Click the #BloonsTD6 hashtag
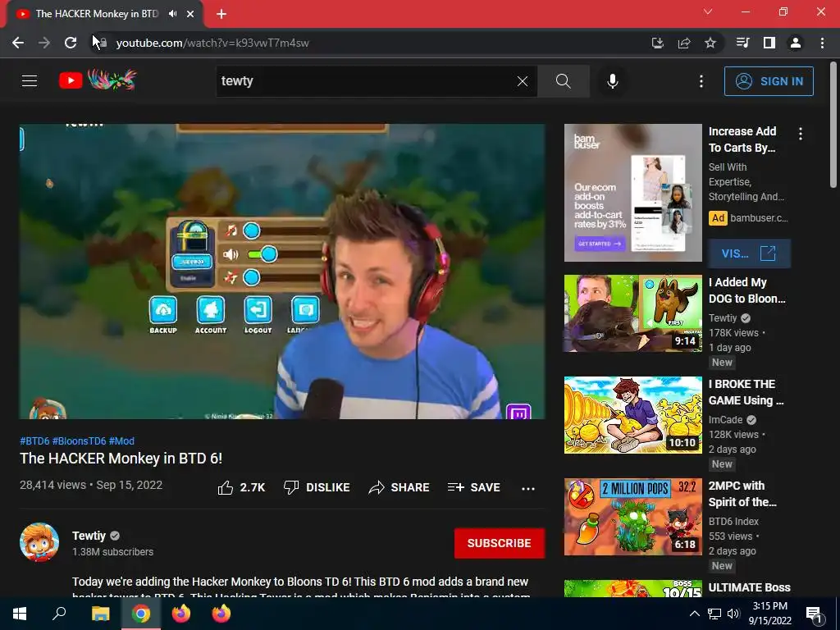This screenshot has width=840, height=630. tap(79, 441)
